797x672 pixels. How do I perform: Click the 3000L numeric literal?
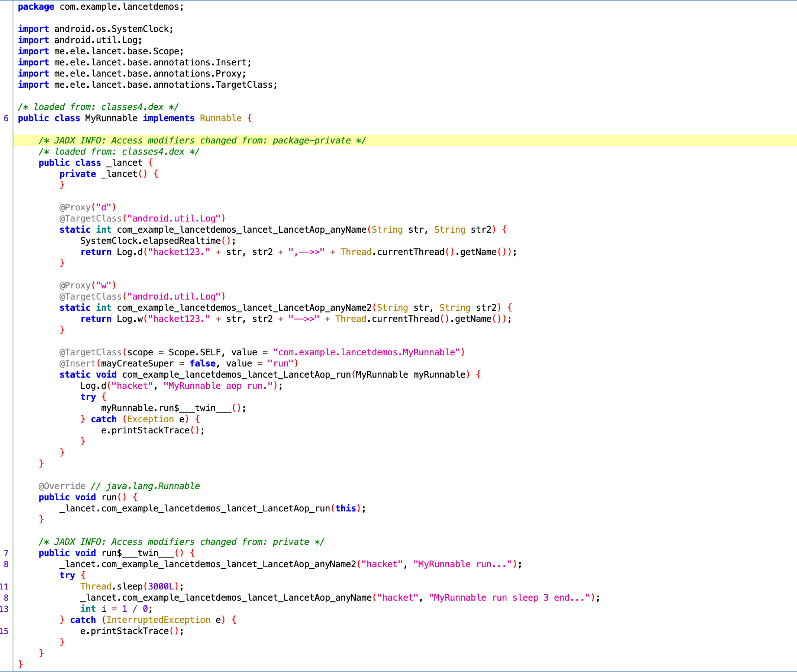[x=161, y=587]
